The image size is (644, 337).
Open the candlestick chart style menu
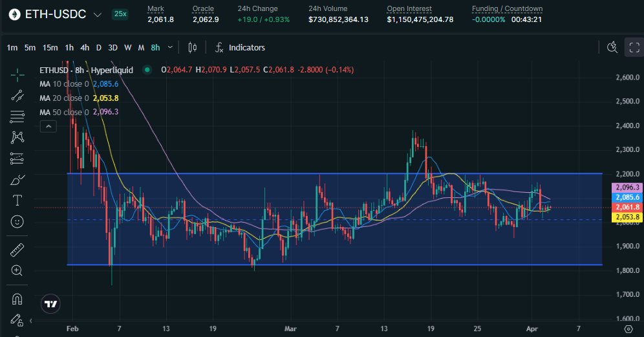(x=192, y=48)
